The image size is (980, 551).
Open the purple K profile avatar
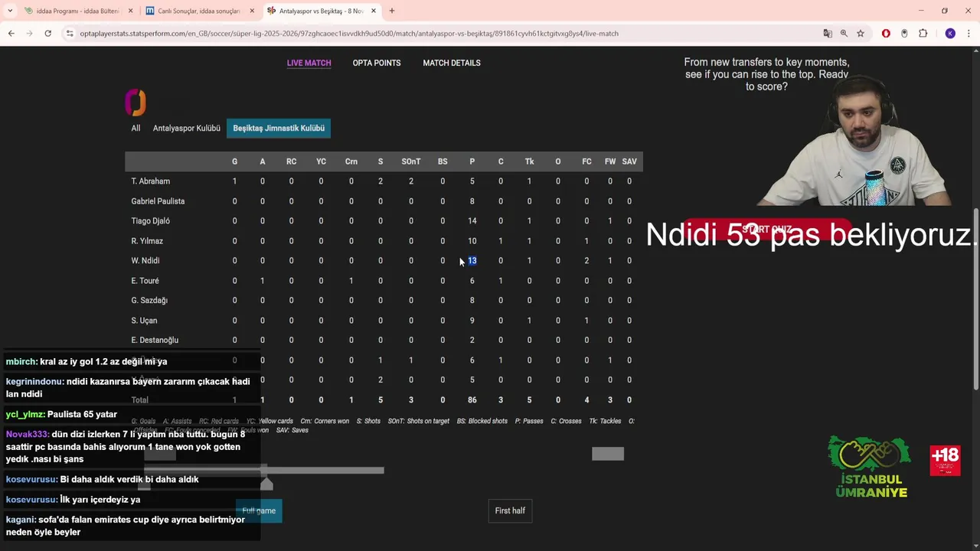pos(950,34)
